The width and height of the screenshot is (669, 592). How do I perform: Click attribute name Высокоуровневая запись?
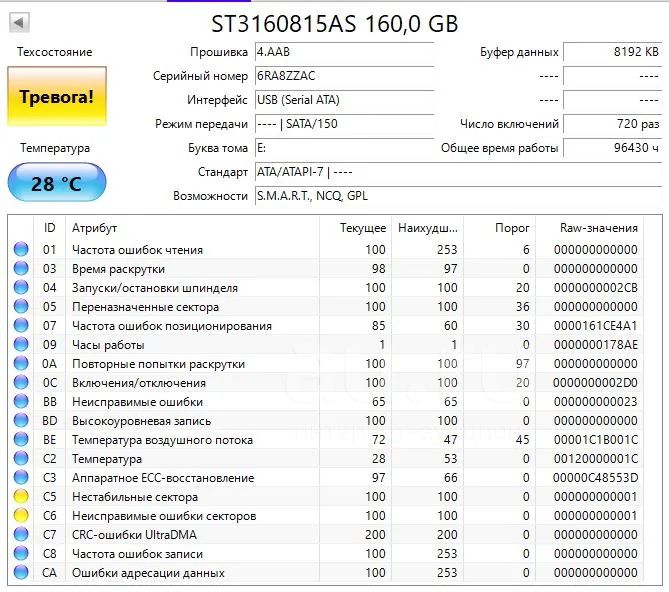pyautogui.click(x=141, y=421)
